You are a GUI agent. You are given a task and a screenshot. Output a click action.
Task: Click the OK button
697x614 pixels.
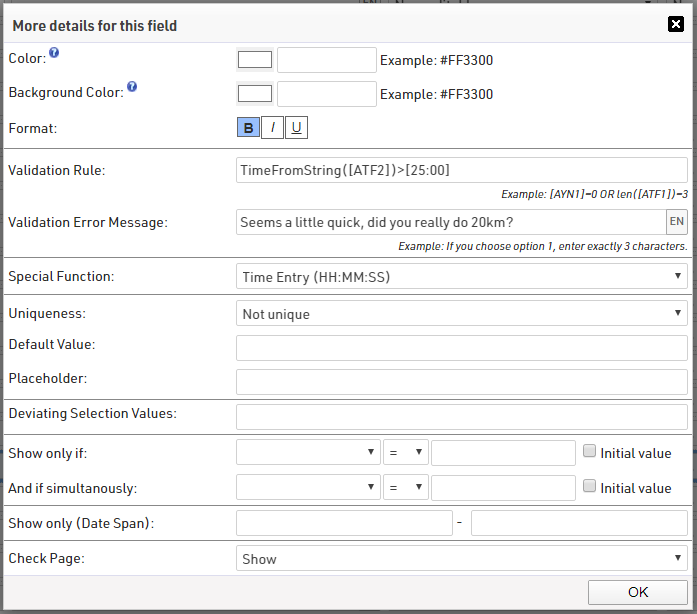click(638, 592)
